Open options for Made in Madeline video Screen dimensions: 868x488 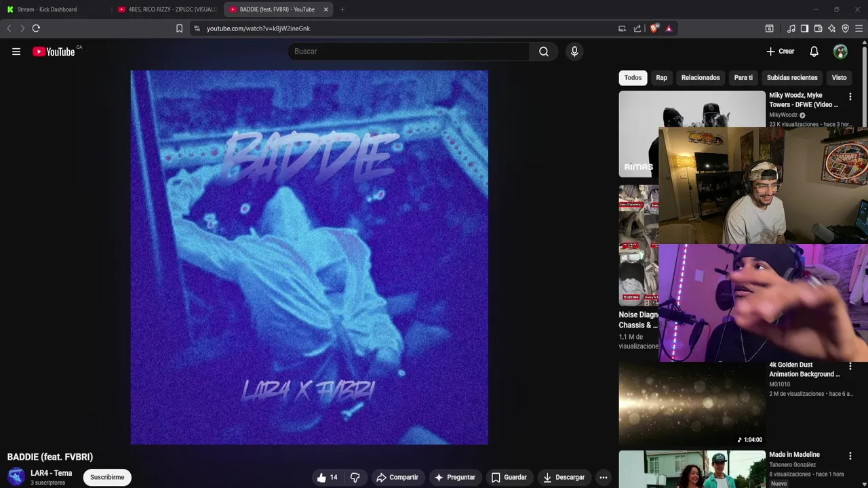point(850,456)
